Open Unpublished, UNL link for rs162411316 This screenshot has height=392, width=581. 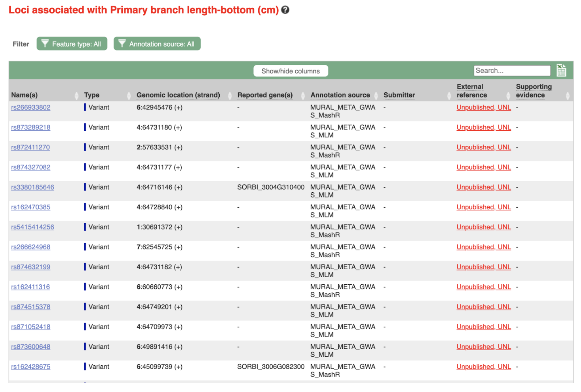[484, 287]
